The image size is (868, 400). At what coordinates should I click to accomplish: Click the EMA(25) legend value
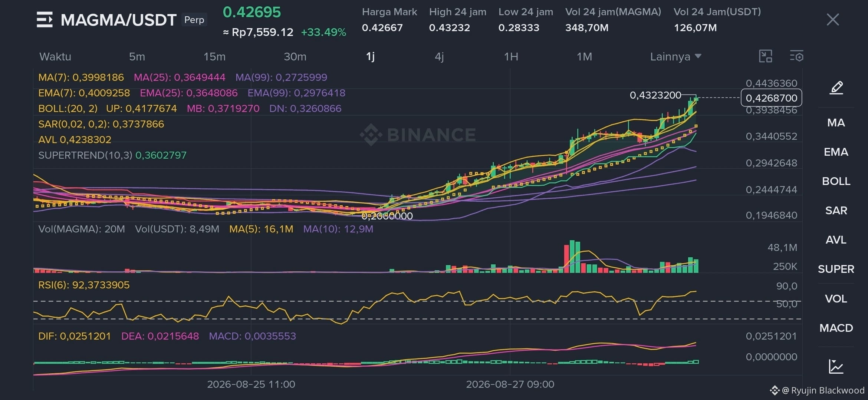pyautogui.click(x=189, y=93)
